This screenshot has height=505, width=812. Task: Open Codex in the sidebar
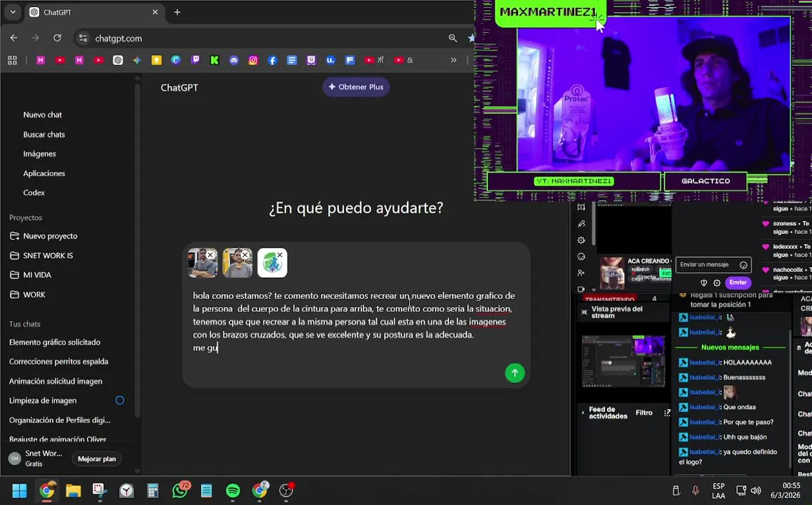[34, 192]
